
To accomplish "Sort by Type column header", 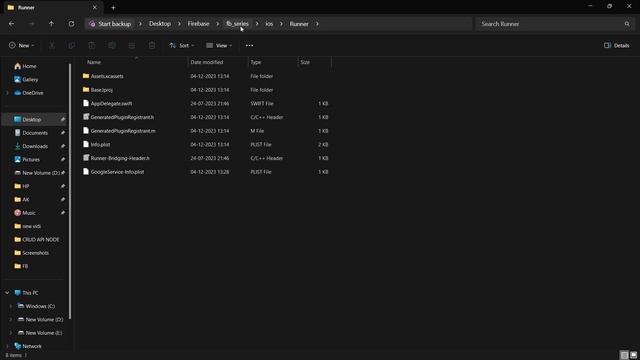I will click(256, 62).
